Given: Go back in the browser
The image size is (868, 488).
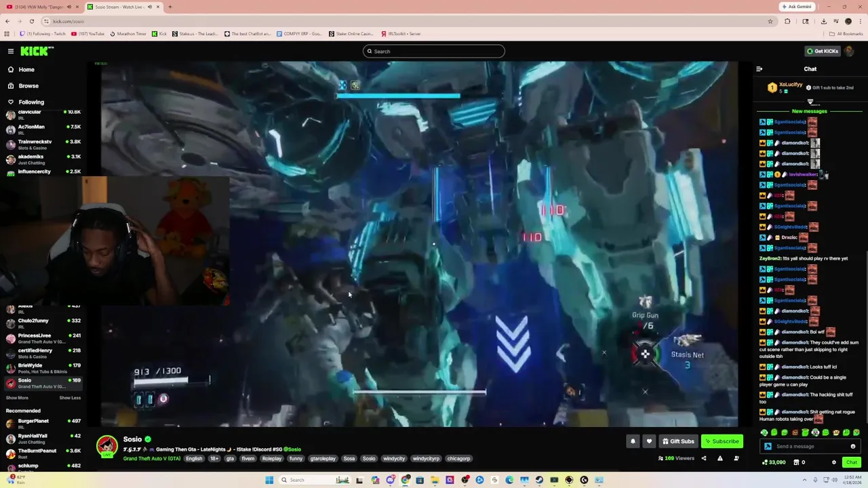Looking at the screenshot, I should click(x=7, y=21).
